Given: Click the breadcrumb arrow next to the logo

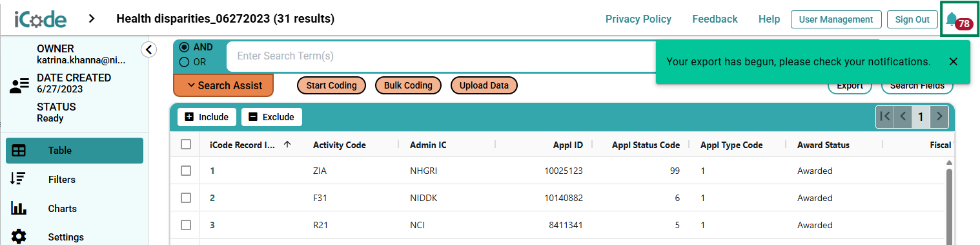Looking at the screenshot, I should click(92, 19).
